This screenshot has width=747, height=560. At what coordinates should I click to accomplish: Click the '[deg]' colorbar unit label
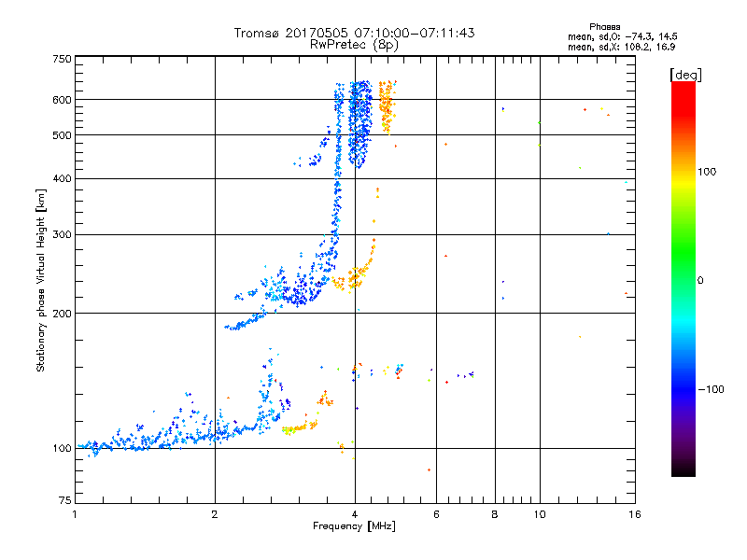click(685, 75)
